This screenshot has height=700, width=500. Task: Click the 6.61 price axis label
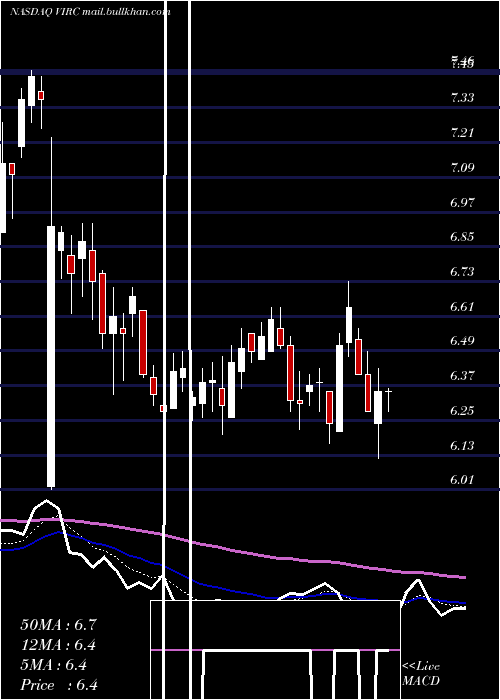462,307
